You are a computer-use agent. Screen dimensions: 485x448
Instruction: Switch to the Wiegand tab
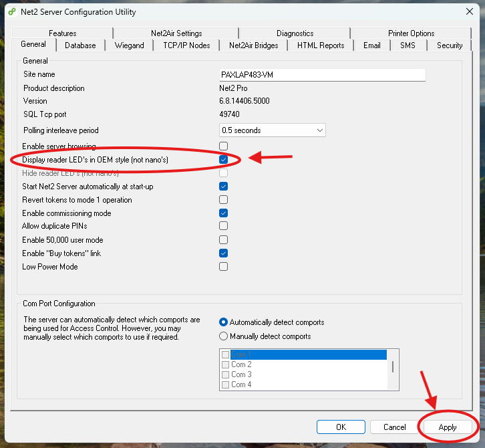[x=130, y=45]
